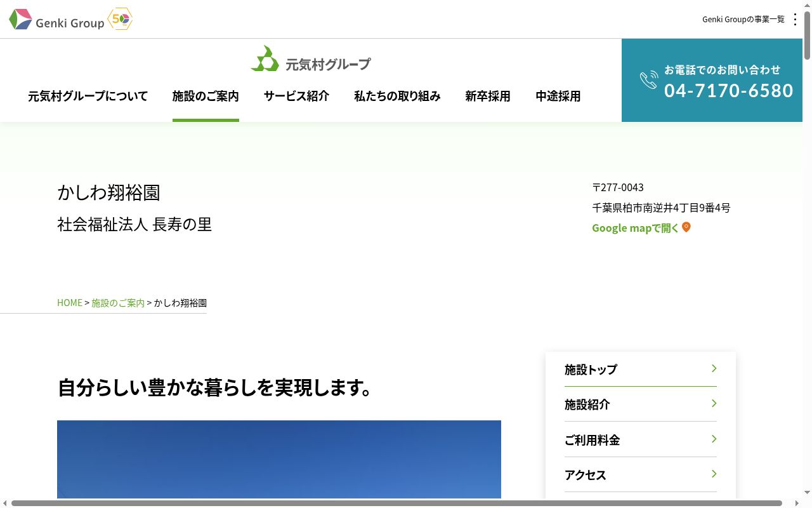Click the かしわ翔裕園 breadcrumb text
The height and width of the screenshot is (508, 812).
tap(180, 303)
